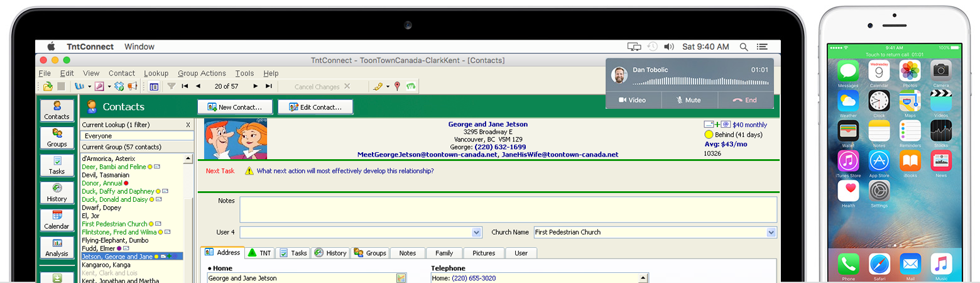Viewport: 980px width, 283px height.
Task: Click the blue gear sync toolbar icon
Action: [119, 86]
